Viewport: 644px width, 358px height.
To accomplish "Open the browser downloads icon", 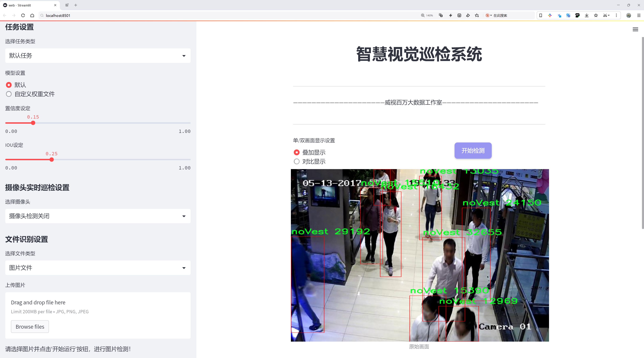I will 587,16.
